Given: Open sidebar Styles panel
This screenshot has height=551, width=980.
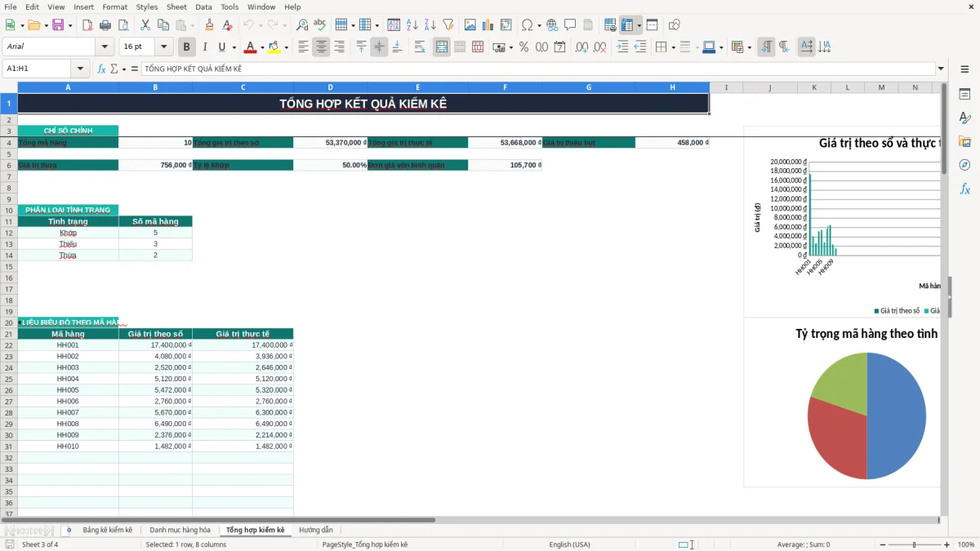Looking at the screenshot, I should (964, 118).
